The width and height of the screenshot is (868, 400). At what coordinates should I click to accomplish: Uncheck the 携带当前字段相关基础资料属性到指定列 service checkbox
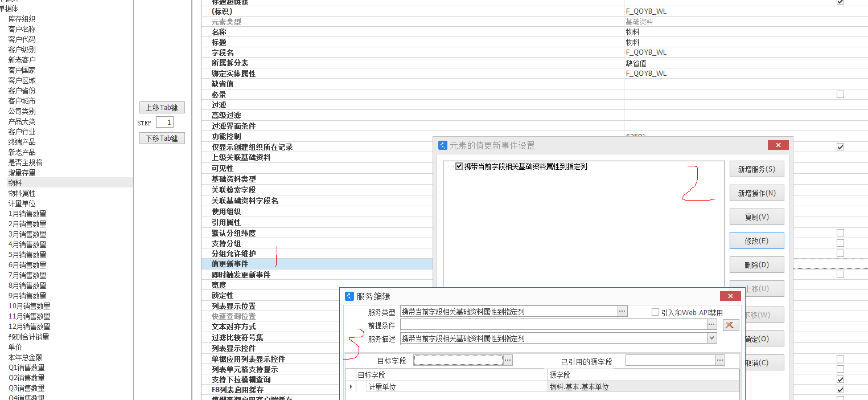click(459, 166)
